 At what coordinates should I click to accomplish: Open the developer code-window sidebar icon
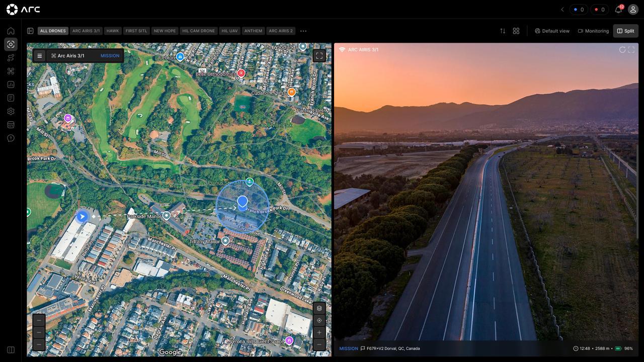11,125
